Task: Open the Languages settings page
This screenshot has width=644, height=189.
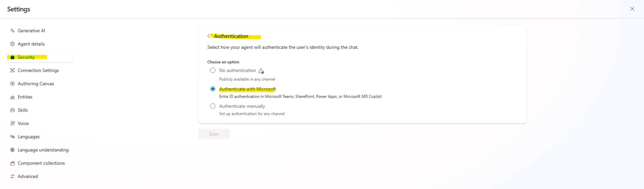Action: pyautogui.click(x=28, y=137)
